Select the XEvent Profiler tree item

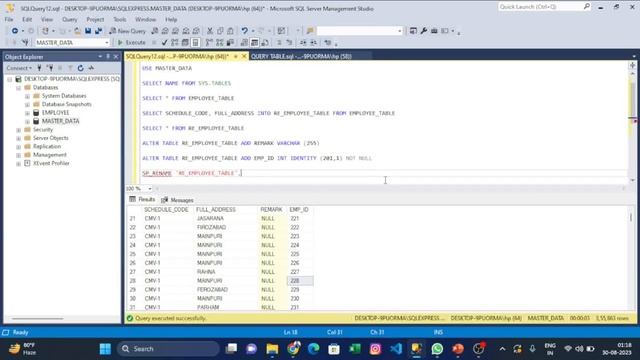pos(51,163)
